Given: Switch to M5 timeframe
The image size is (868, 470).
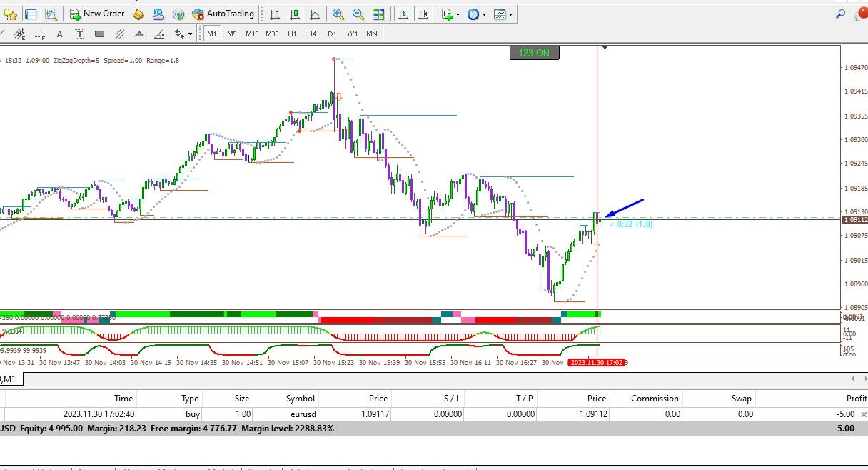Looking at the screenshot, I should pyautogui.click(x=232, y=34).
